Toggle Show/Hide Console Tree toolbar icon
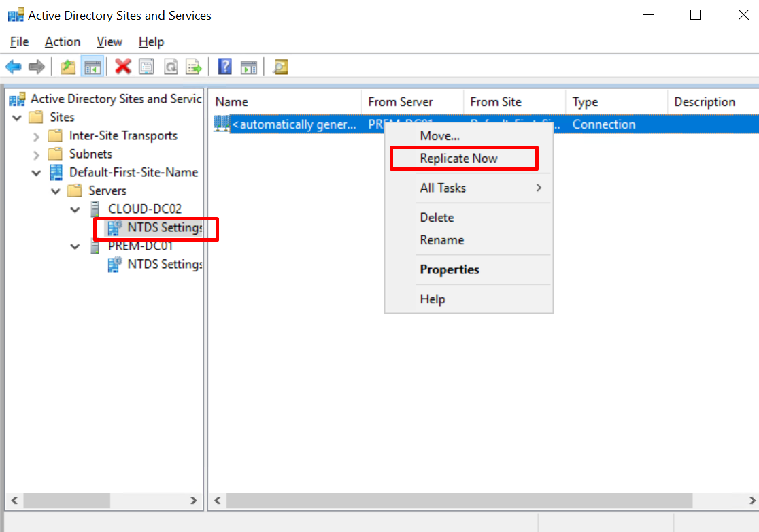759x532 pixels. (x=92, y=66)
